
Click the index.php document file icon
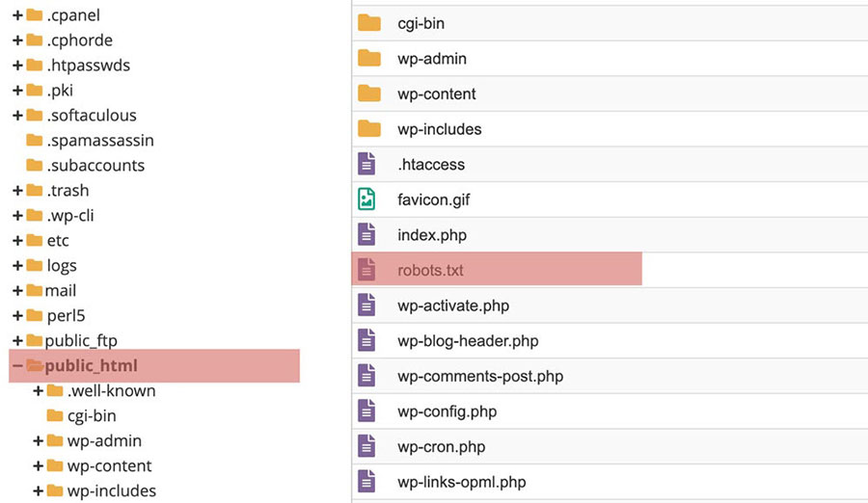(366, 234)
